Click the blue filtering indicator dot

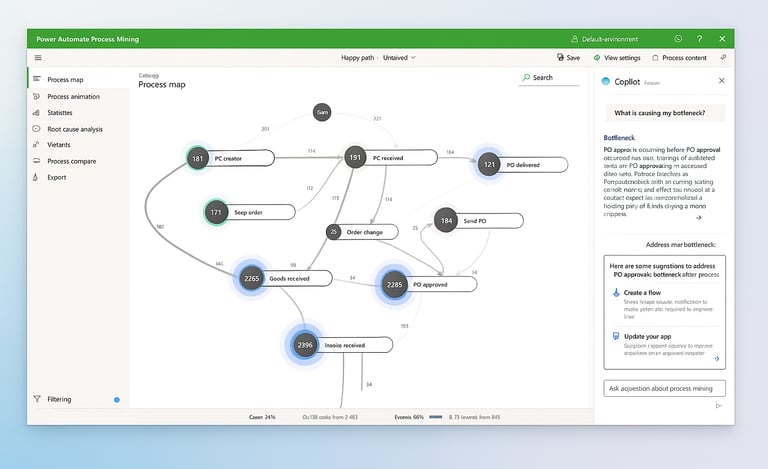point(117,399)
